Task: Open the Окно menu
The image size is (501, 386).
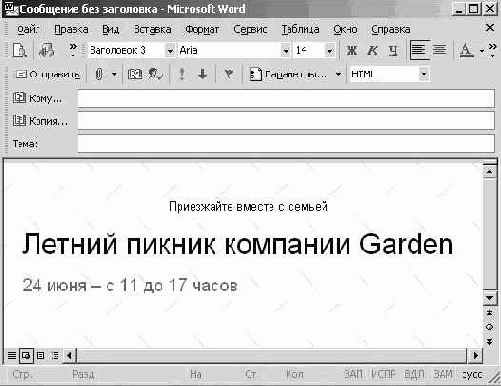Action: point(345,29)
